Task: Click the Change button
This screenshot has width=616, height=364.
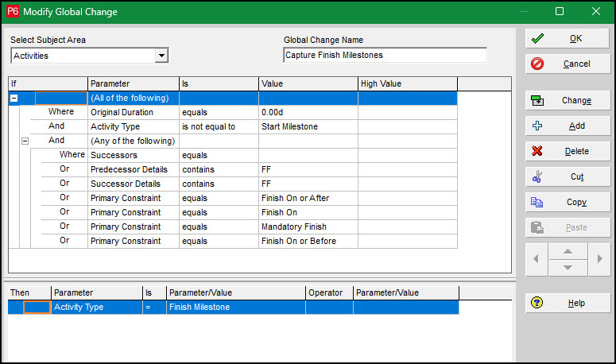Action: pos(568,100)
